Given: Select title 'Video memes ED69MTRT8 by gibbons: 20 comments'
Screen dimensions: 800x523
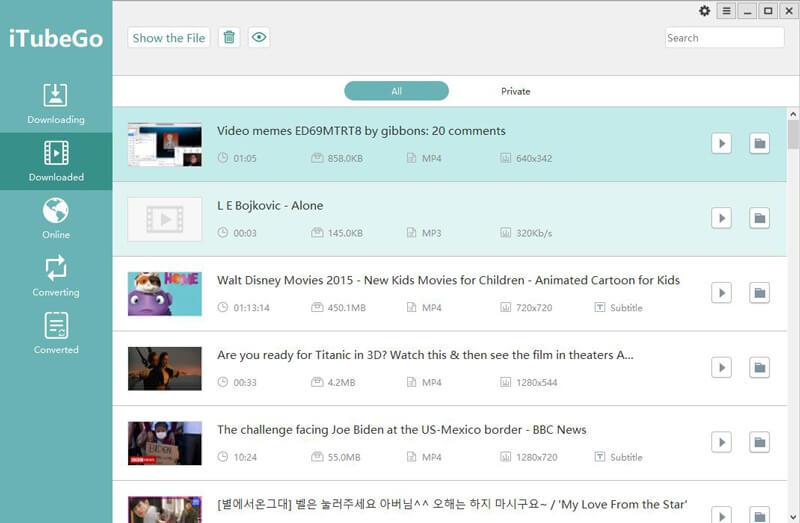Looking at the screenshot, I should pos(361,131).
